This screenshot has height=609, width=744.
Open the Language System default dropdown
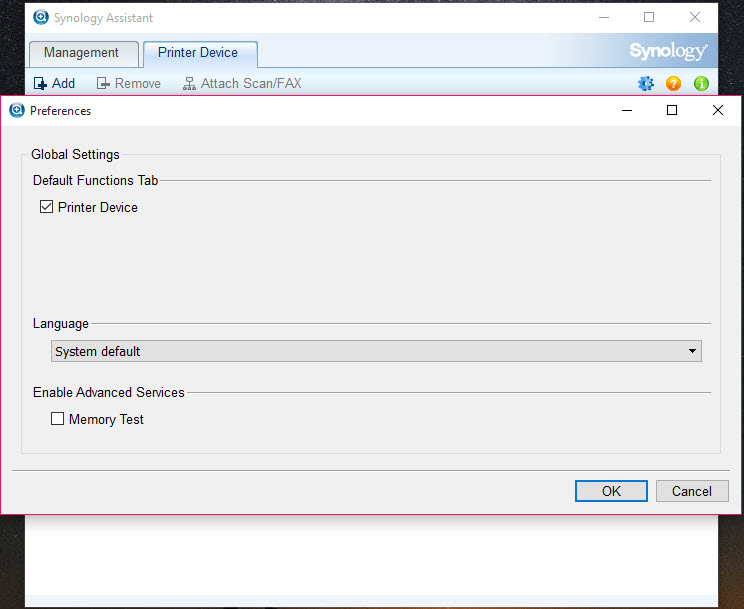[376, 351]
